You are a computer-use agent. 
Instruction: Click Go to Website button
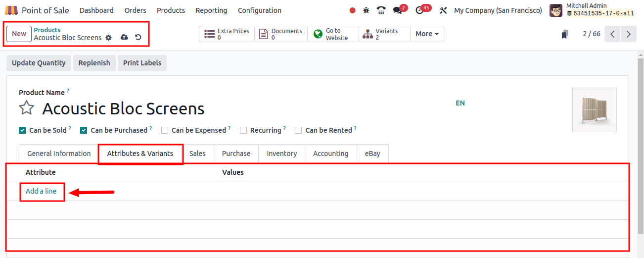click(x=333, y=34)
